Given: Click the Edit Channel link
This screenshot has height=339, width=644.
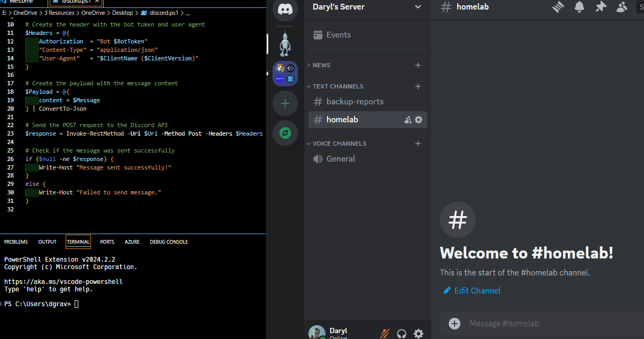Looking at the screenshot, I should (x=477, y=290).
